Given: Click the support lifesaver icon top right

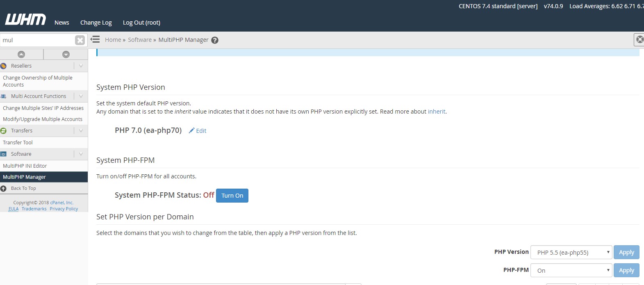Looking at the screenshot, I should pyautogui.click(x=639, y=40).
